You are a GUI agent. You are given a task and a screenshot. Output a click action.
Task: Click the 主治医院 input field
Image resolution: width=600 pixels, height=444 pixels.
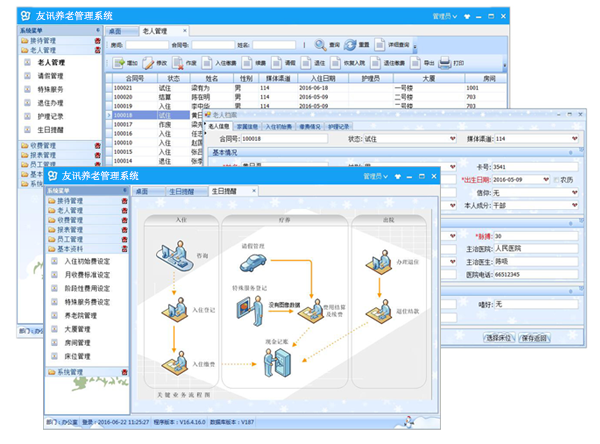pos(536,247)
